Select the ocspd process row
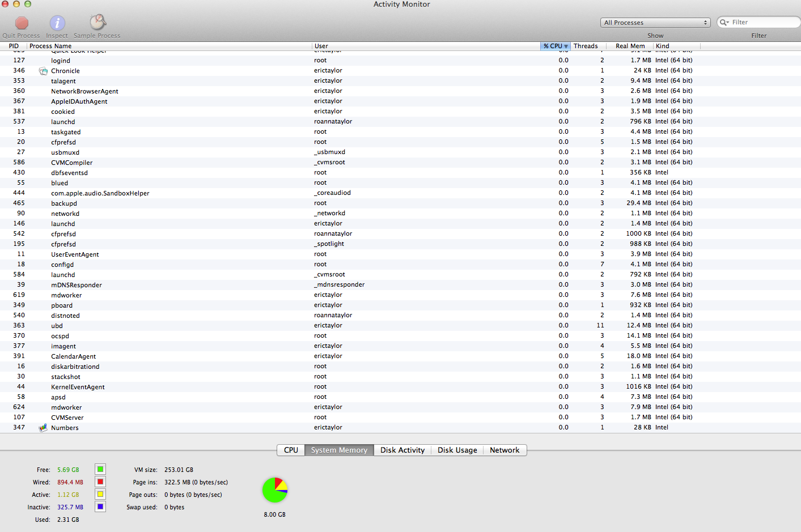The image size is (801, 532). [400, 336]
